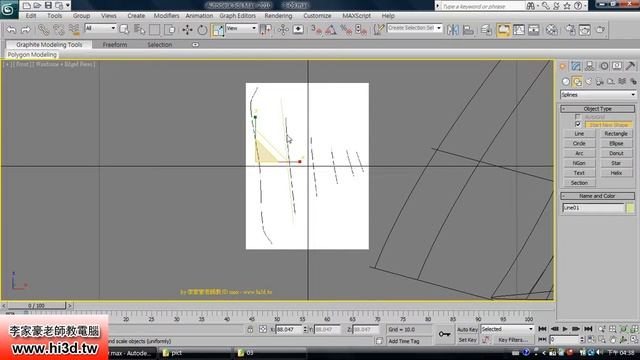640x360 pixels.
Task: Click the Mirror tool icon
Action: point(453,29)
